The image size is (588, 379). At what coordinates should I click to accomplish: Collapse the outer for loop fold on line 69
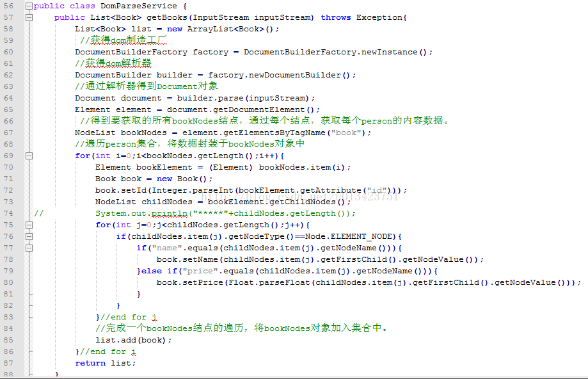pyautogui.click(x=29, y=156)
